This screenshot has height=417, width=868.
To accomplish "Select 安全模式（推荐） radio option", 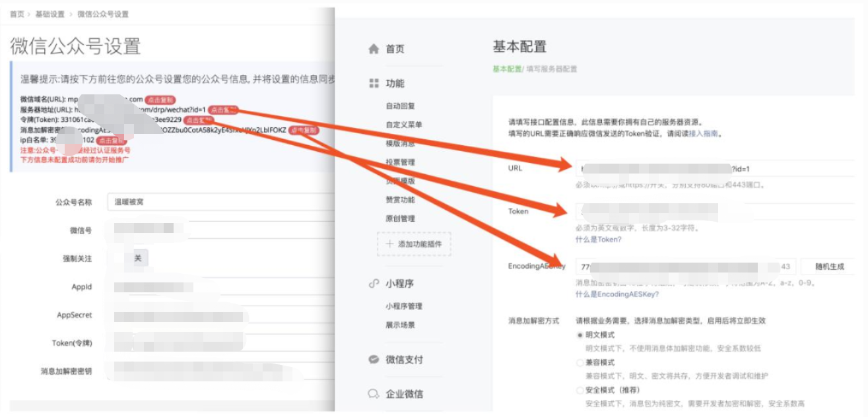I will 580,390.
